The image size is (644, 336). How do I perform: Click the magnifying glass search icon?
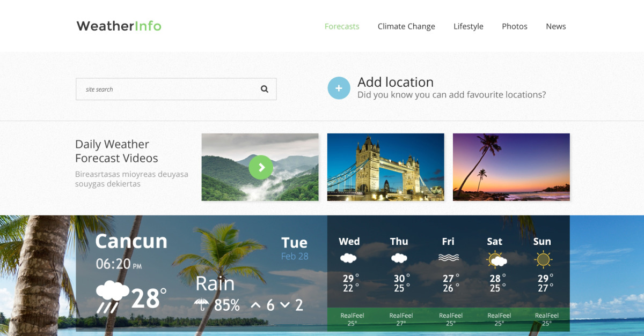[x=264, y=89]
